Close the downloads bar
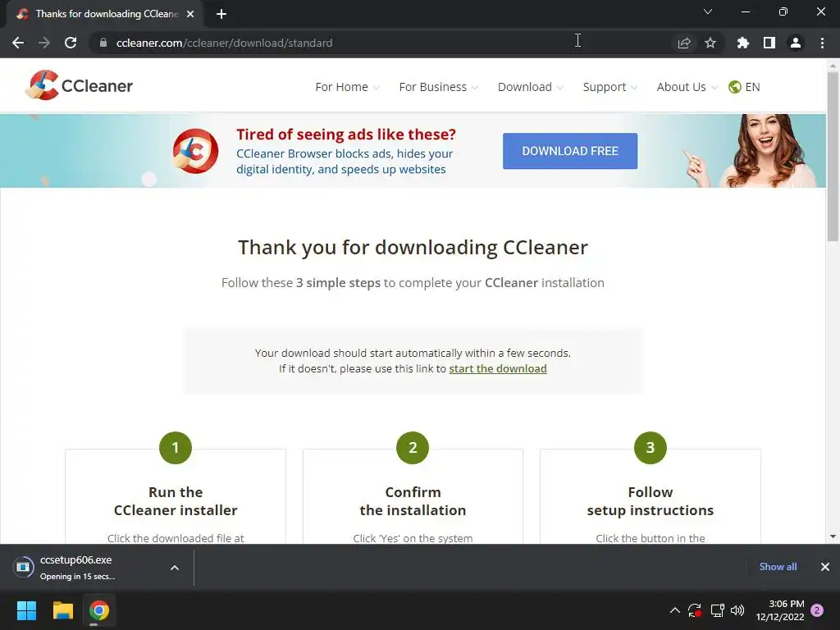The image size is (840, 630). coord(825,567)
